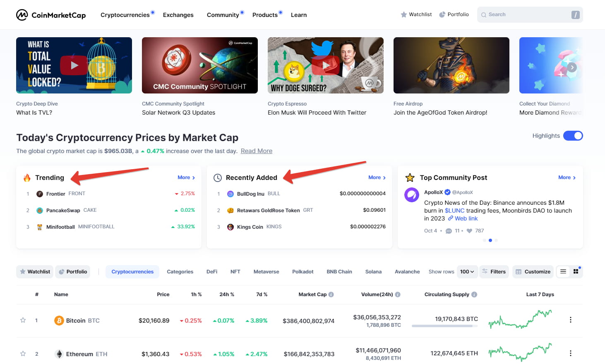This screenshot has width=605, height=364.
Task: Expand Recently Added via More
Action: [x=377, y=177]
